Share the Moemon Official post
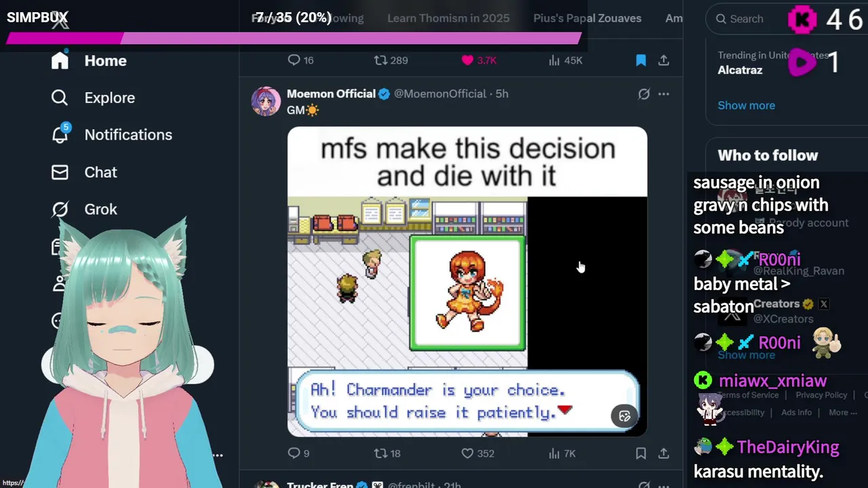 pos(664,453)
